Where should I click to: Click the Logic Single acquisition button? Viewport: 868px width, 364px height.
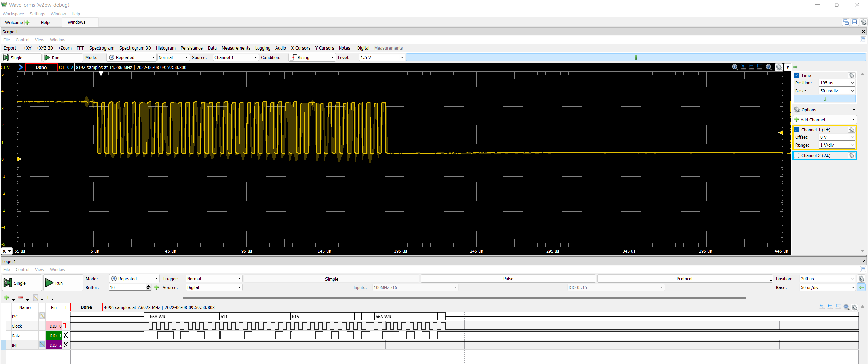22,283
